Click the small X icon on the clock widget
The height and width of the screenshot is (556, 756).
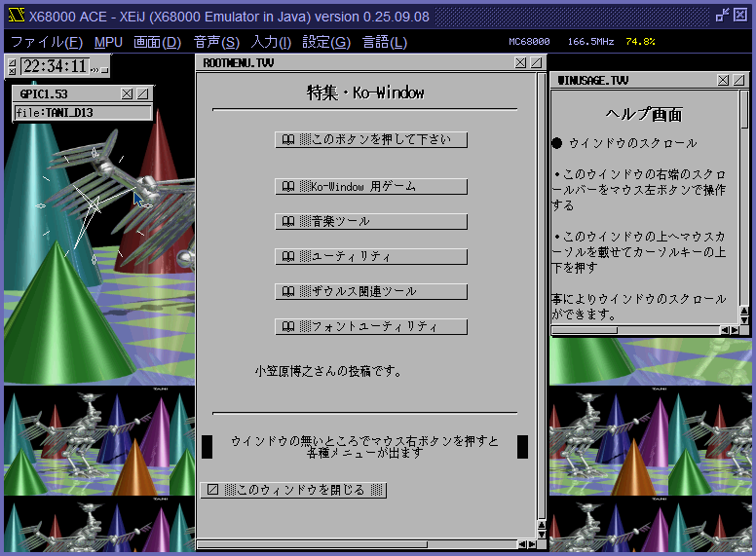[x=12, y=71]
